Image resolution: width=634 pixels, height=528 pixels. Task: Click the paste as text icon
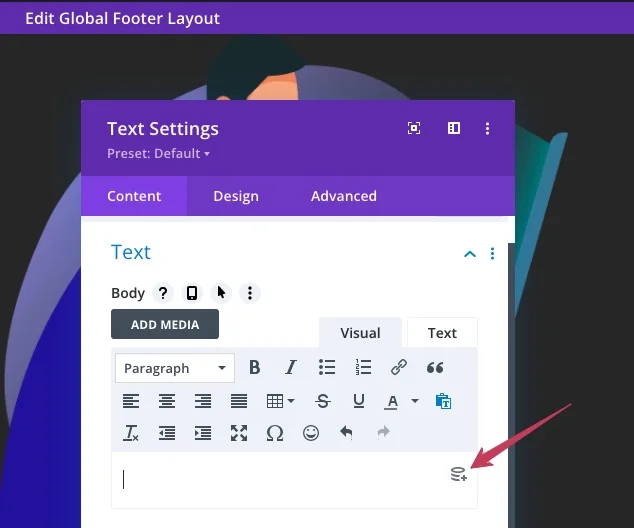click(x=443, y=401)
